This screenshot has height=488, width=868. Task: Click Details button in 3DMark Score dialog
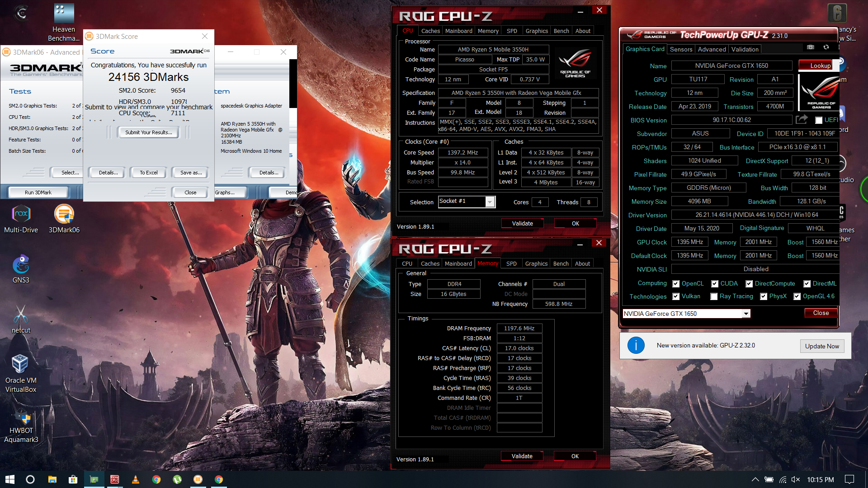pyautogui.click(x=108, y=173)
